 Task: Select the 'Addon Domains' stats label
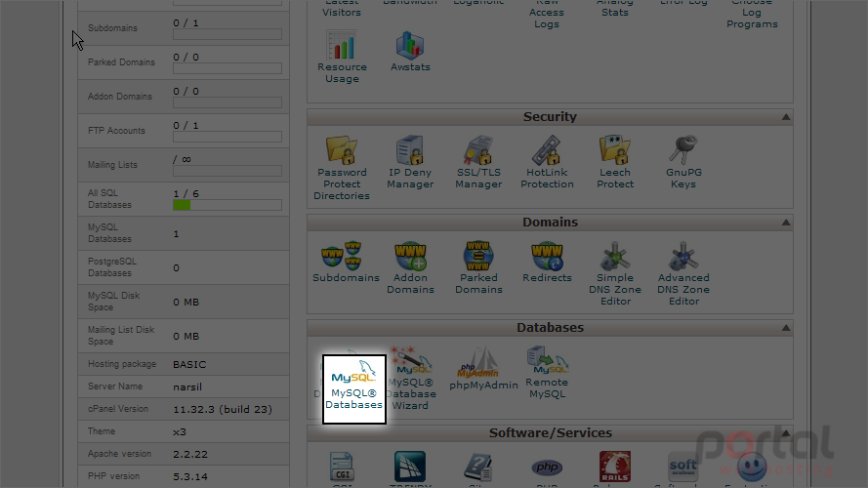pos(119,97)
